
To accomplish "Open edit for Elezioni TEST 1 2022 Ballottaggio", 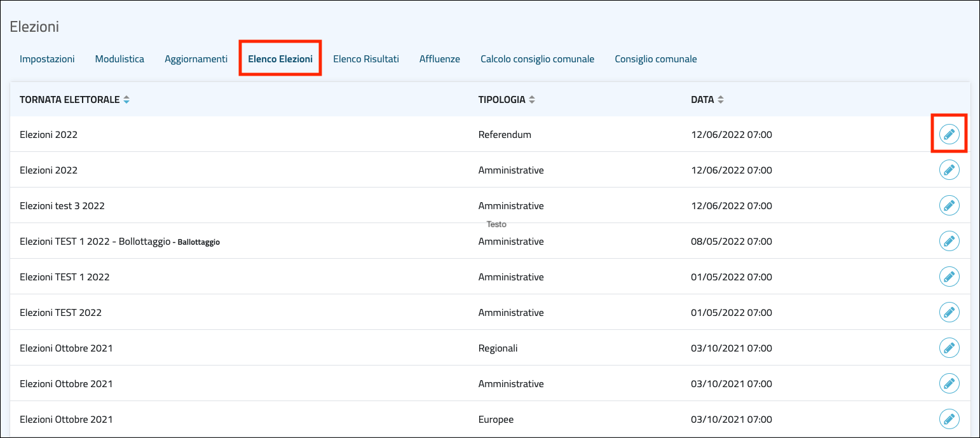I will [949, 242].
